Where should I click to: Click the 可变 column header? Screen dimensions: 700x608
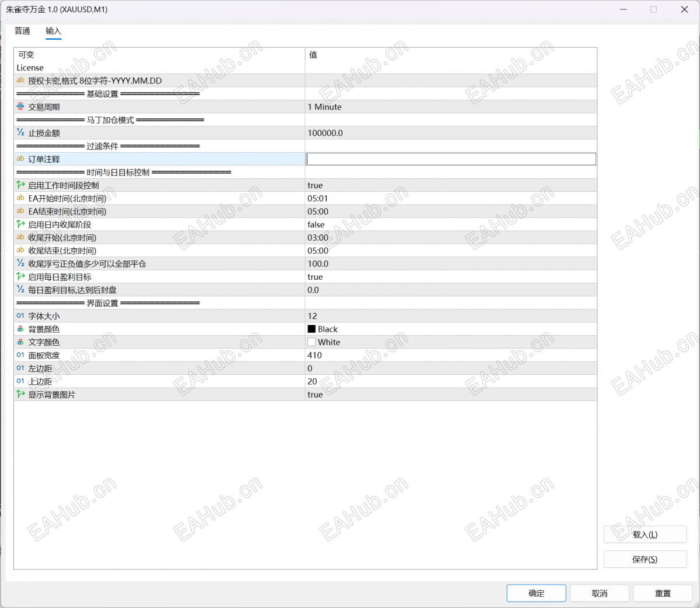(x=159, y=54)
